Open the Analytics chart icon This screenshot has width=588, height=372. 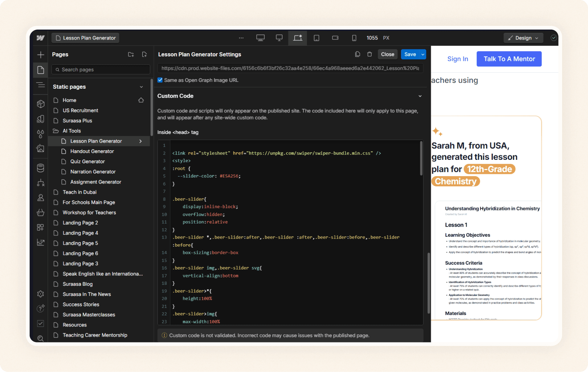pos(40,242)
